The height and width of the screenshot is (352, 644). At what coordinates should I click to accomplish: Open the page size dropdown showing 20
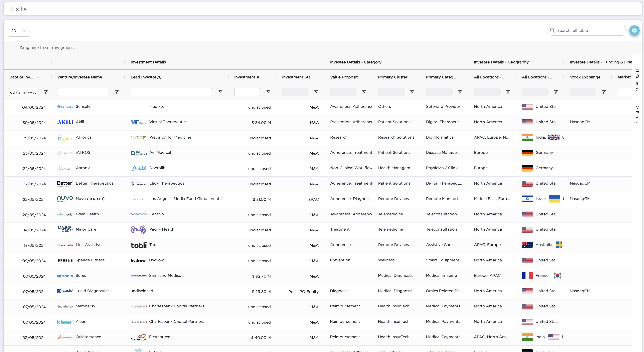tap(19, 31)
